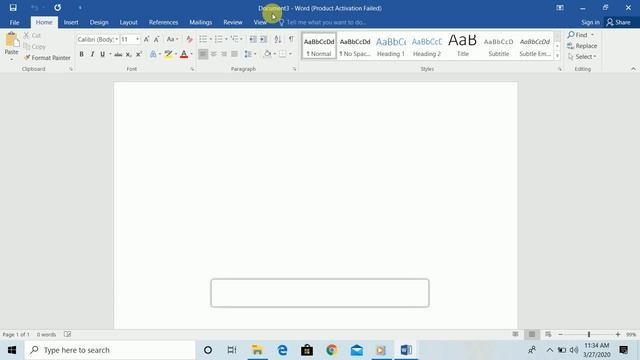This screenshot has height=360, width=640.
Task: Toggle Superscript formatting
Action: [x=139, y=54]
